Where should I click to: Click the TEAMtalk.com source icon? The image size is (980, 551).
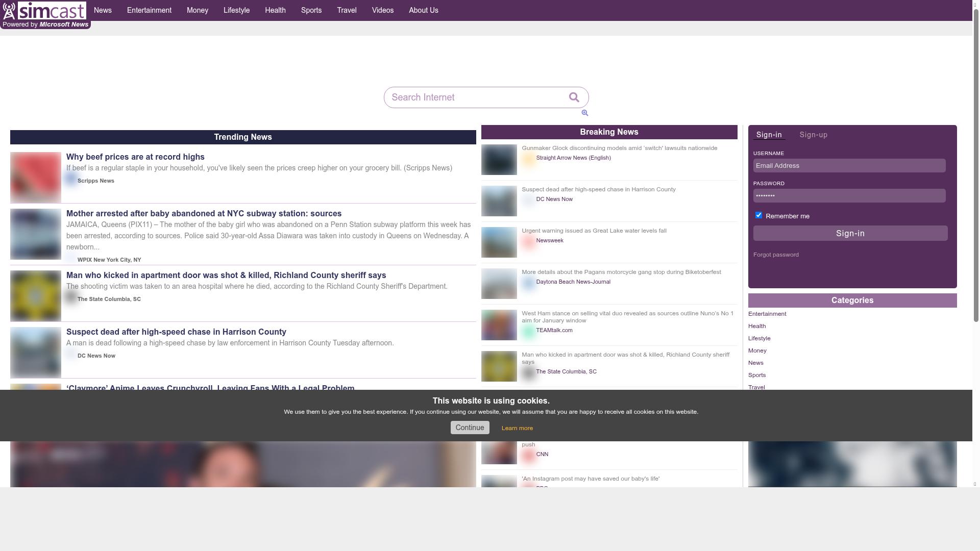tap(528, 331)
